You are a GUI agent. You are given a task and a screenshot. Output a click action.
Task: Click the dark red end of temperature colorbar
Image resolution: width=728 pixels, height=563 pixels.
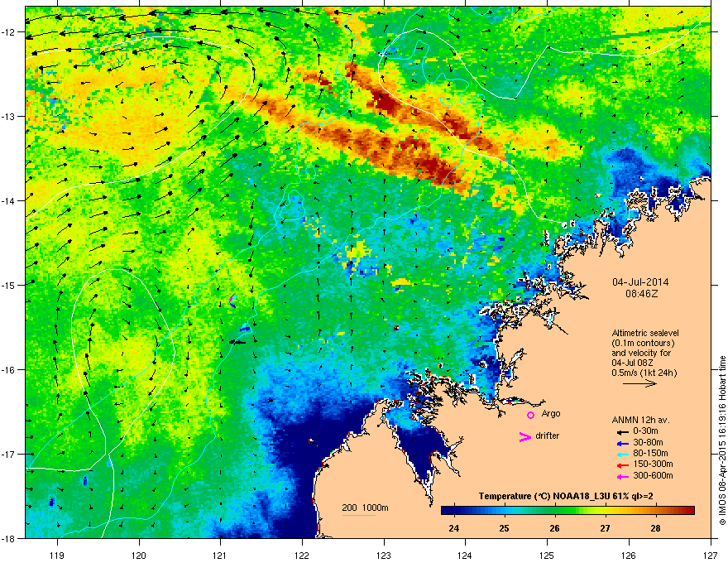click(x=689, y=511)
